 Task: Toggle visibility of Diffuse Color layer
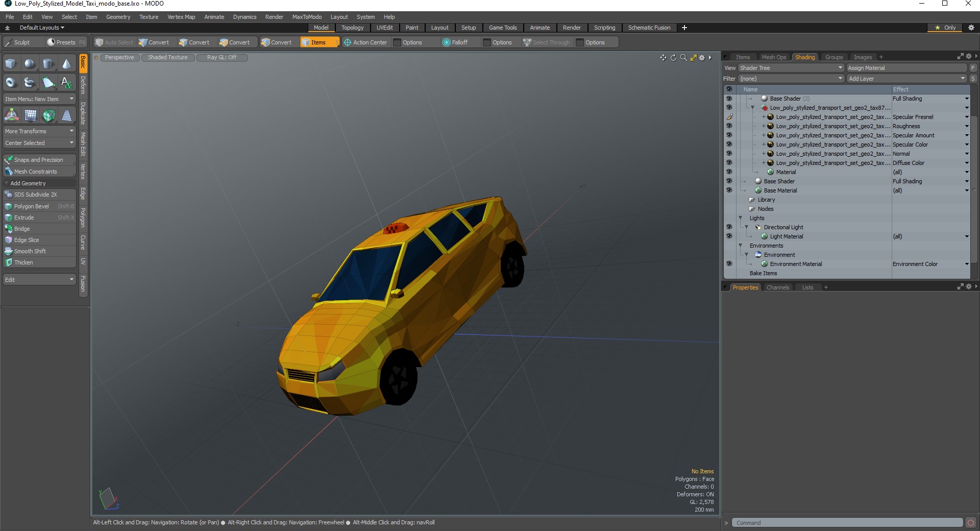pos(729,163)
